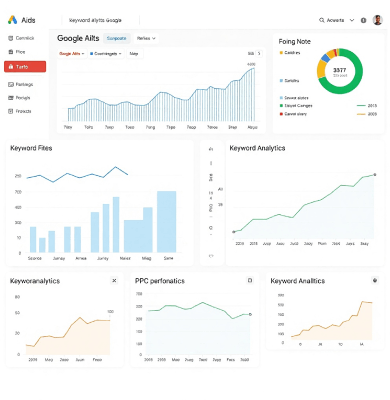The height and width of the screenshot is (400, 390).
Task: Expand the account chevron dropdown in header
Action: click(x=352, y=20)
